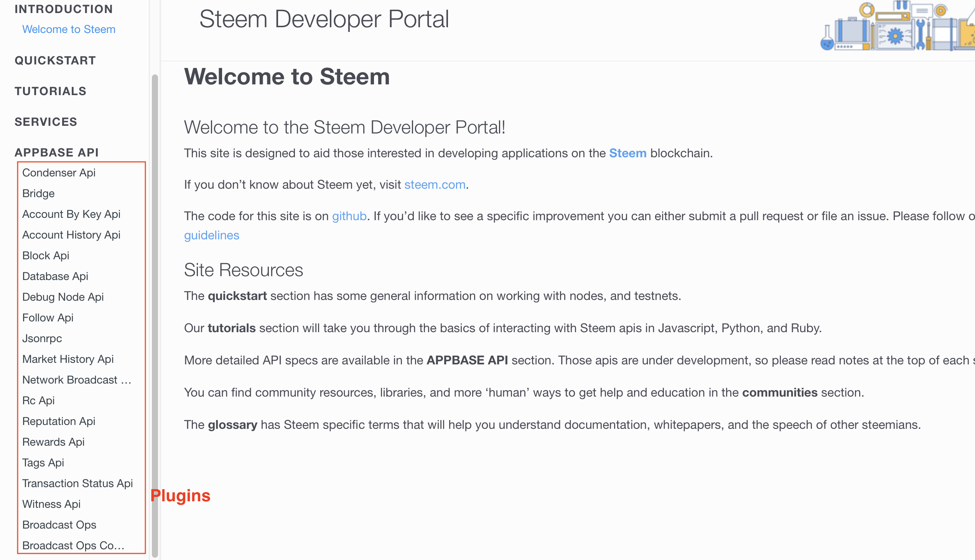Expand the SERVICES sidebar section
975x560 pixels.
coord(46,122)
